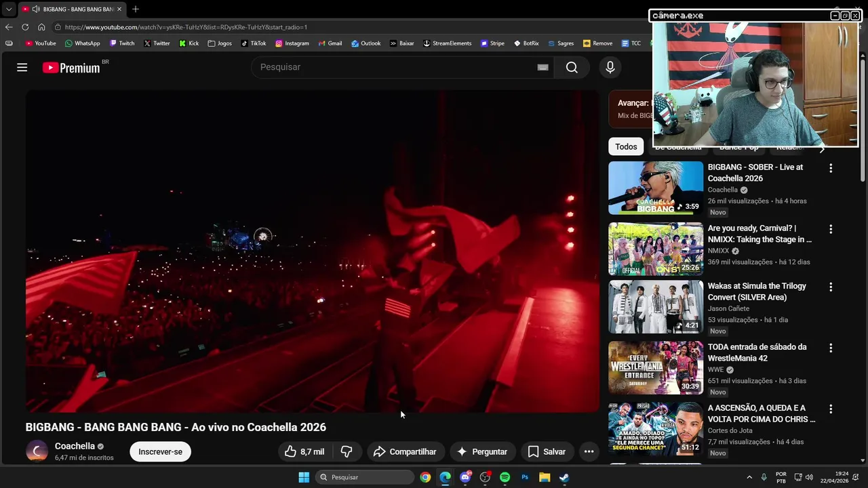Viewport: 868px width, 488px height.
Task: Open File Explorer from the taskbar
Action: point(545,477)
